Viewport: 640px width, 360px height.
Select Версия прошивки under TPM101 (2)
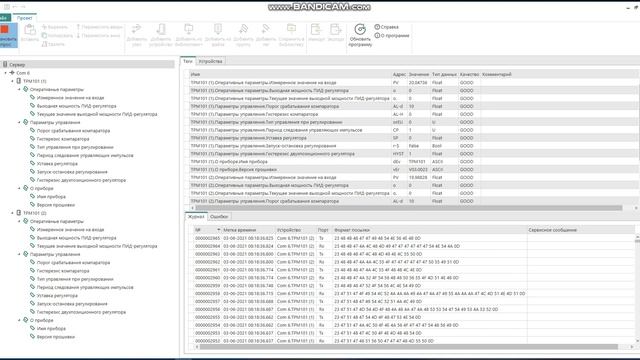[56, 337]
